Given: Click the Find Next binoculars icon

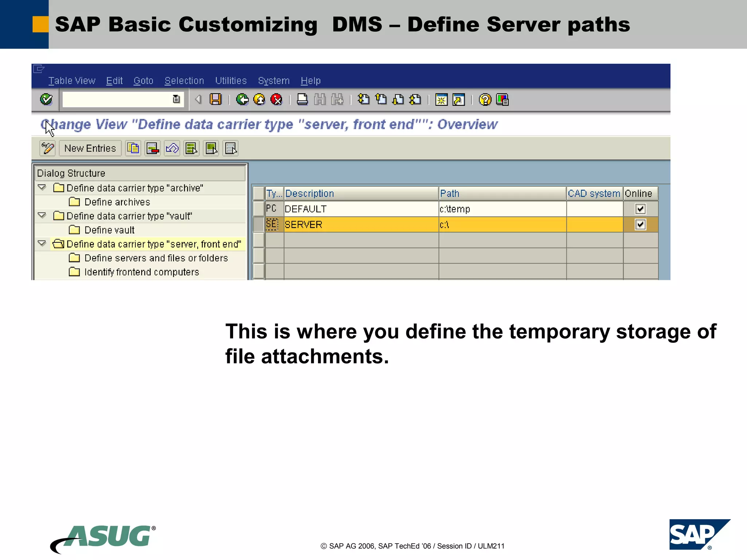Looking at the screenshot, I should 337,99.
